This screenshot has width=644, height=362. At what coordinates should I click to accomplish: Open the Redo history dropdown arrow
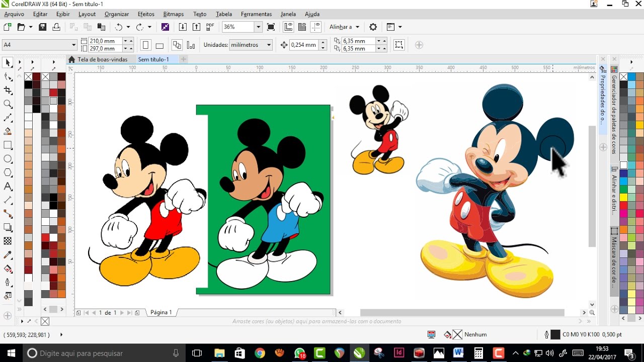(x=149, y=27)
